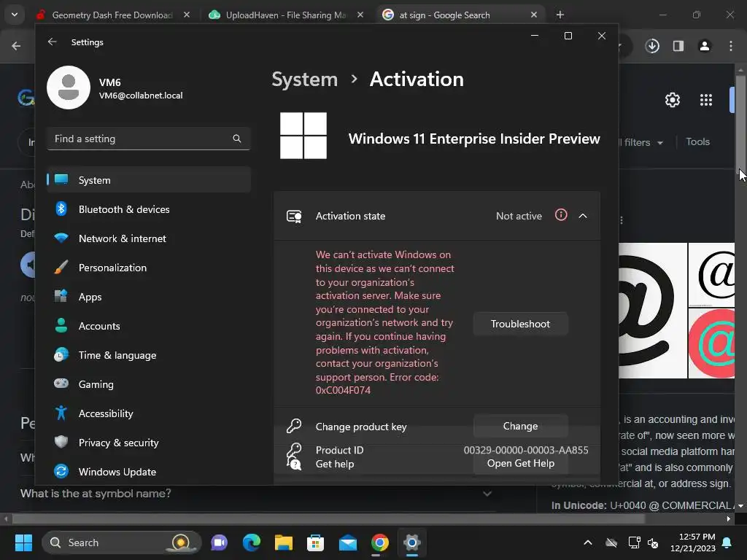The height and width of the screenshot is (560, 747).
Task: Click the activation error info icon
Action: click(x=561, y=215)
